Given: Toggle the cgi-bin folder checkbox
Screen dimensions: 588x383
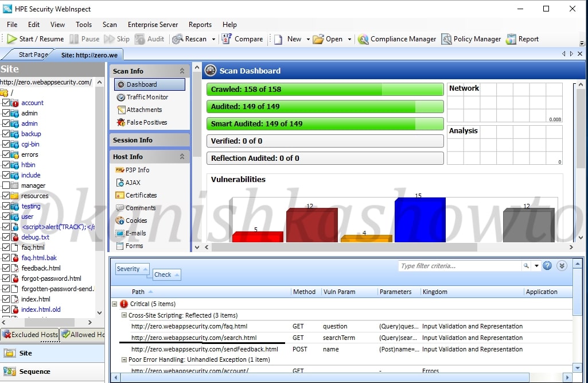Looking at the screenshot, I should tap(6, 144).
